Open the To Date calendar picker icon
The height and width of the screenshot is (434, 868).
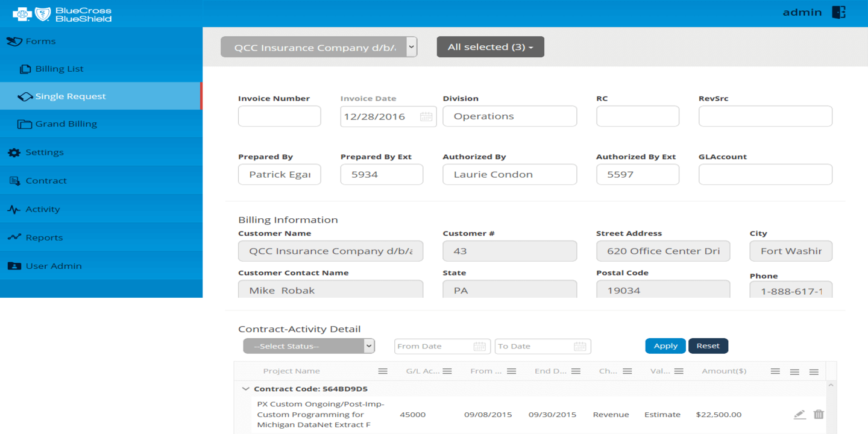pos(580,347)
